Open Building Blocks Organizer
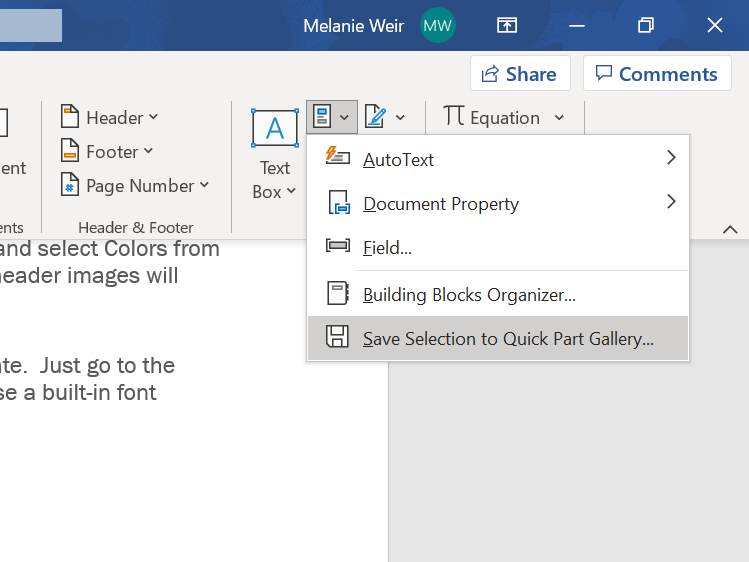This screenshot has width=749, height=562. tap(498, 294)
